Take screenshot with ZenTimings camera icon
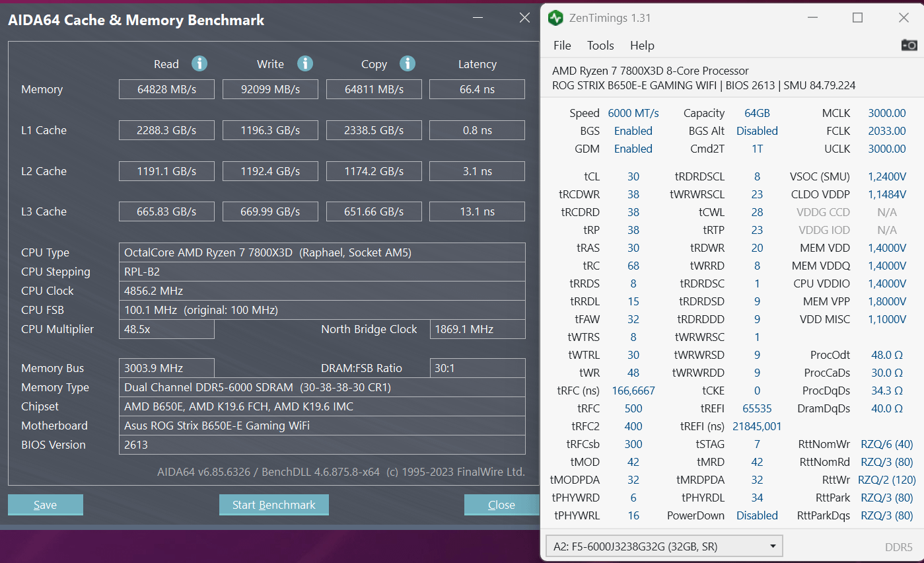This screenshot has width=924, height=563. click(909, 45)
